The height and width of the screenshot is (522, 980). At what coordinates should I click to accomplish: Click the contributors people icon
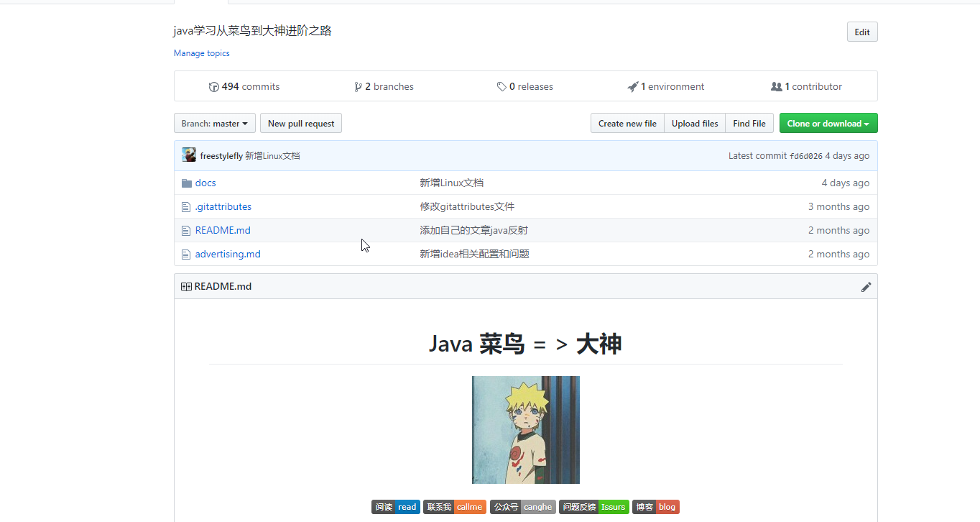(777, 86)
